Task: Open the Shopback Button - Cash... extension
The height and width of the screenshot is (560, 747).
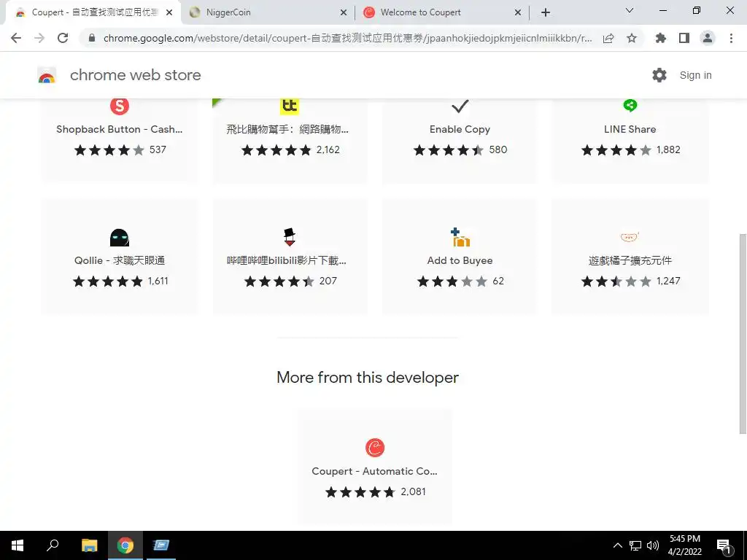Action: tap(120, 129)
